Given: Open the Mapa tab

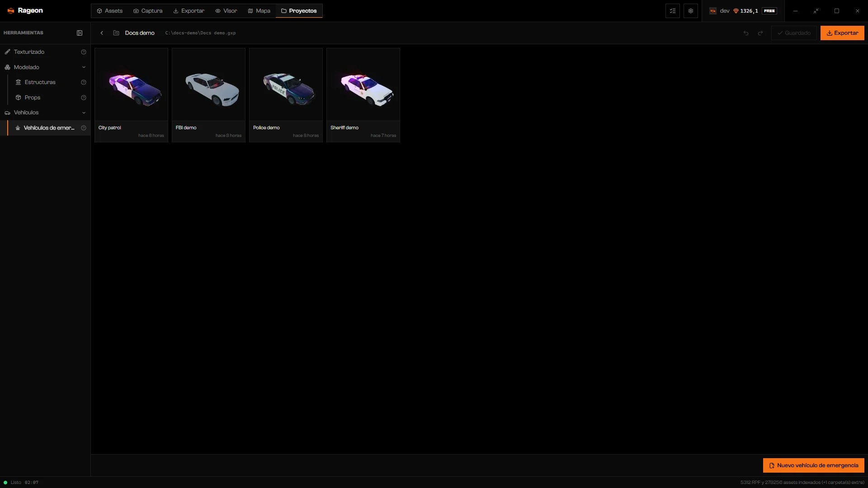Looking at the screenshot, I should 259,11.
